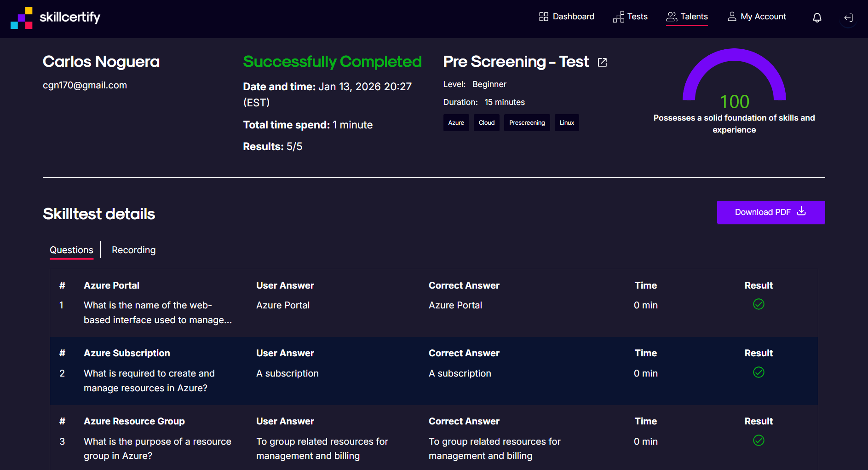Open the Pre Screening - Test title
This screenshot has width=868, height=470.
516,62
